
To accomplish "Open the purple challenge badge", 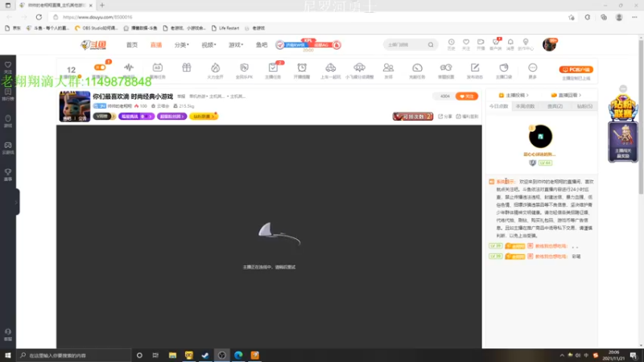I will [x=136, y=117].
